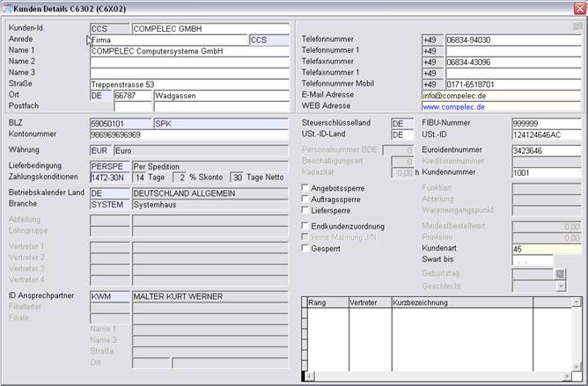Click the Straße field Treppenstrasse 53

click(188, 84)
